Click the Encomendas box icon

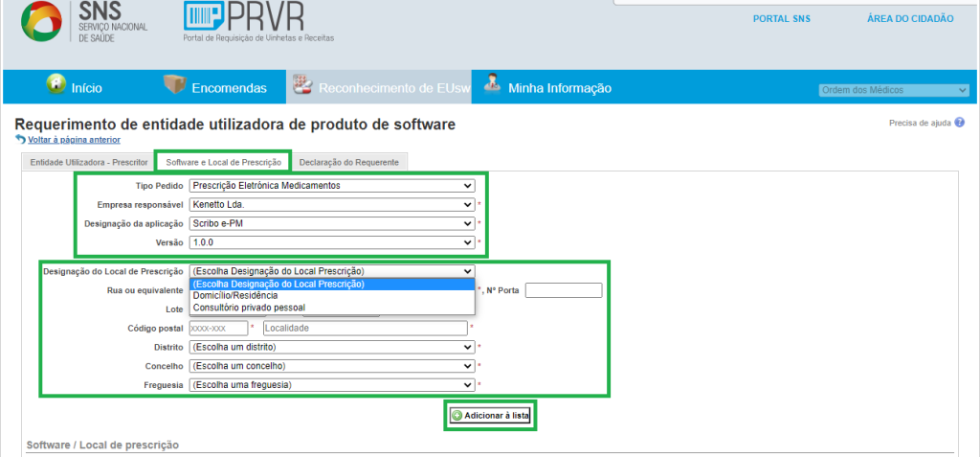click(x=174, y=84)
